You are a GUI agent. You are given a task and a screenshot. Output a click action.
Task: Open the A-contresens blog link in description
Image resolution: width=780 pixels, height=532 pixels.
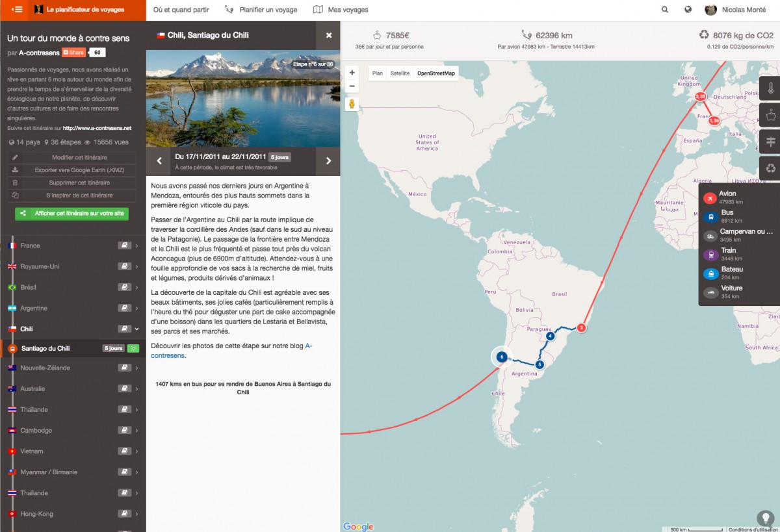point(231,351)
